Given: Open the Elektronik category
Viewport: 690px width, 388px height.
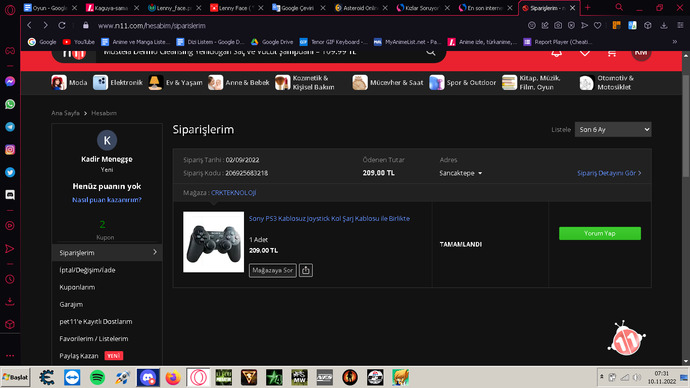Looking at the screenshot, I should click(x=118, y=82).
